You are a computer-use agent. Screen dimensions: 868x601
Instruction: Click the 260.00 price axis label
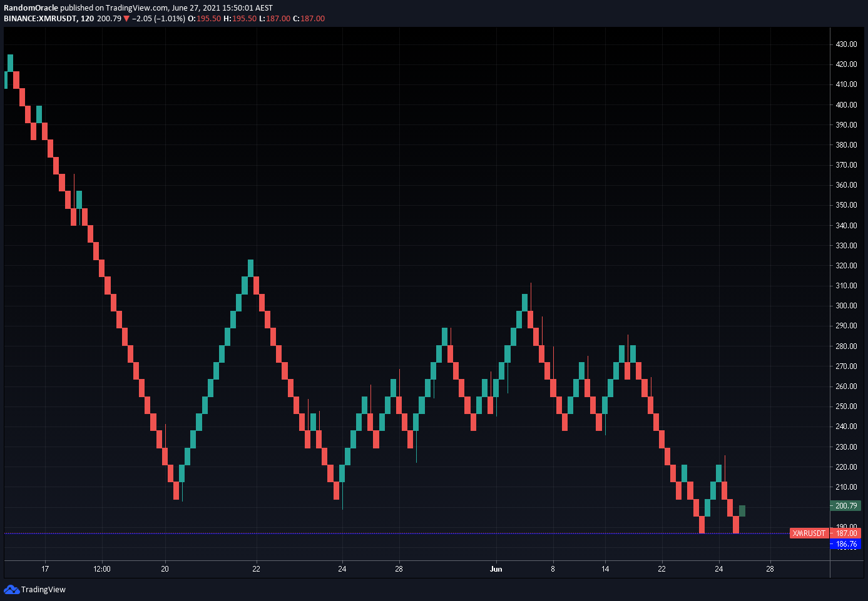pos(846,386)
